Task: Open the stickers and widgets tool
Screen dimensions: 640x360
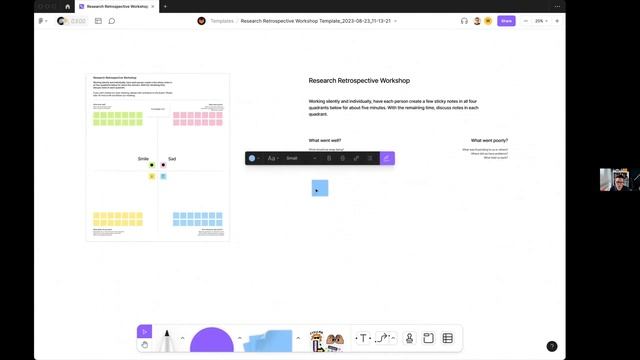Action: [326, 340]
